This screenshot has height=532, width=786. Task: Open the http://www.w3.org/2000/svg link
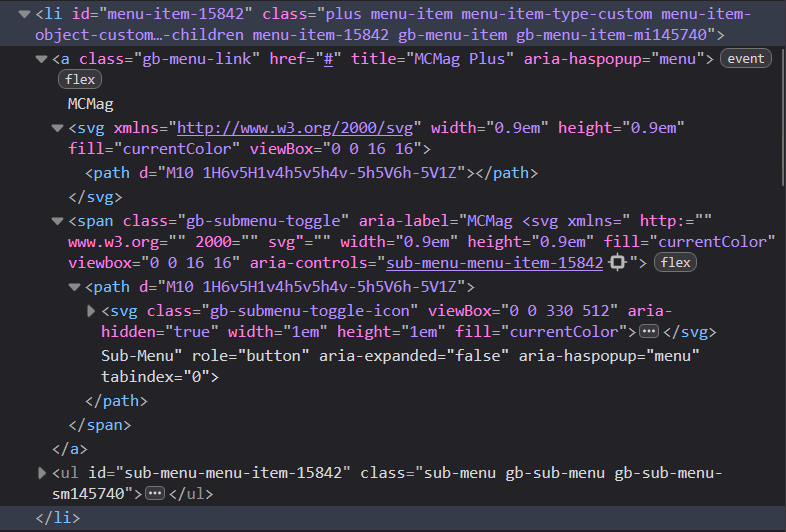pyautogui.click(x=295, y=128)
